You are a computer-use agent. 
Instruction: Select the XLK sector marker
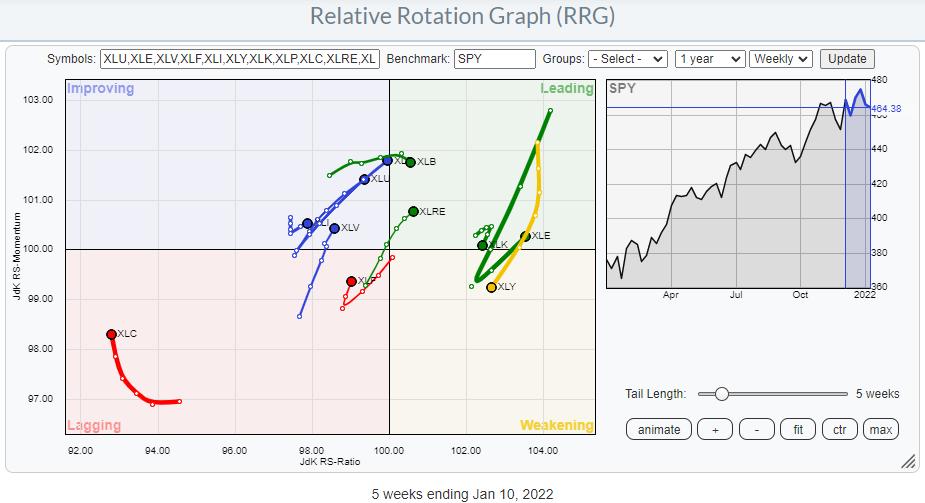pos(482,245)
